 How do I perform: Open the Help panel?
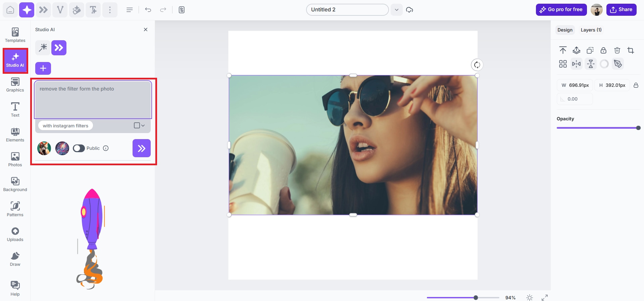[x=15, y=289]
